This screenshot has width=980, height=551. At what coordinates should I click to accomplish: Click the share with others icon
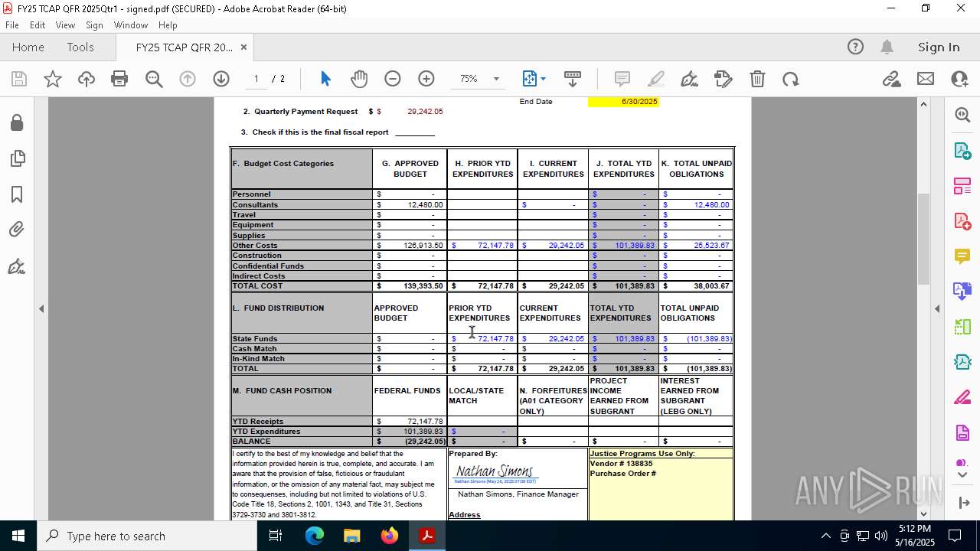point(959,79)
